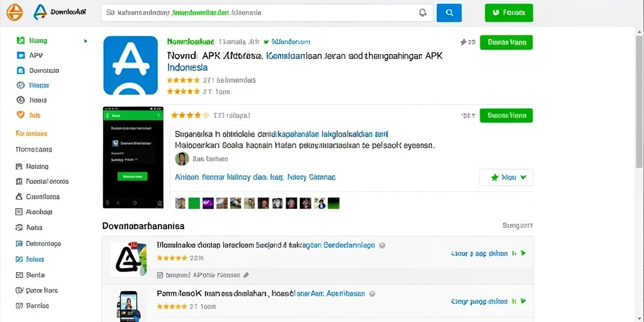Select the blue Irioaat sidebar icon
This screenshot has height=322, width=644.
[21, 85]
